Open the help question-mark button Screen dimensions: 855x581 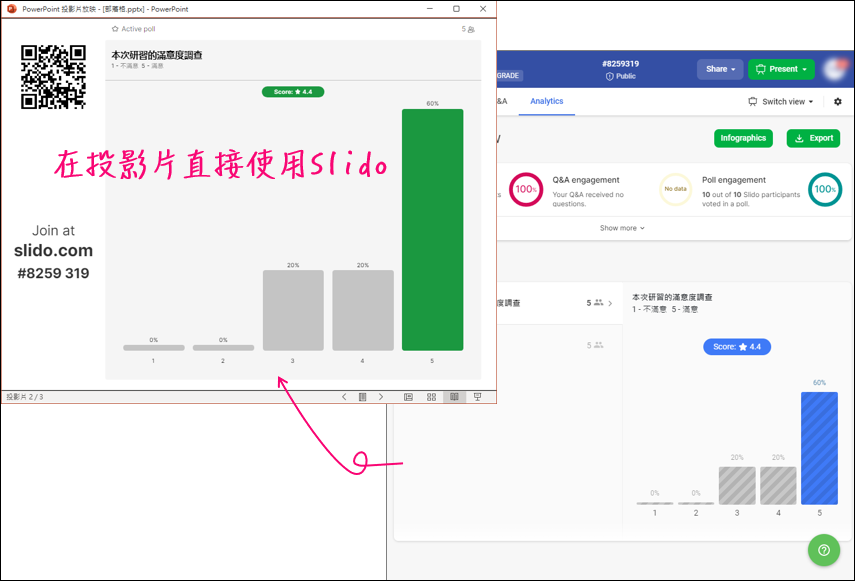tap(823, 550)
